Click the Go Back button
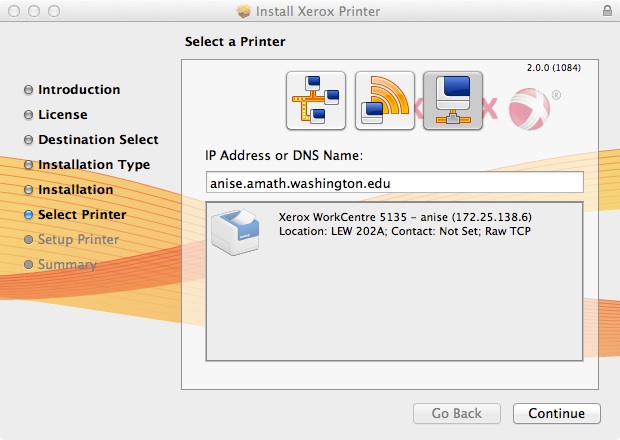 point(457,414)
